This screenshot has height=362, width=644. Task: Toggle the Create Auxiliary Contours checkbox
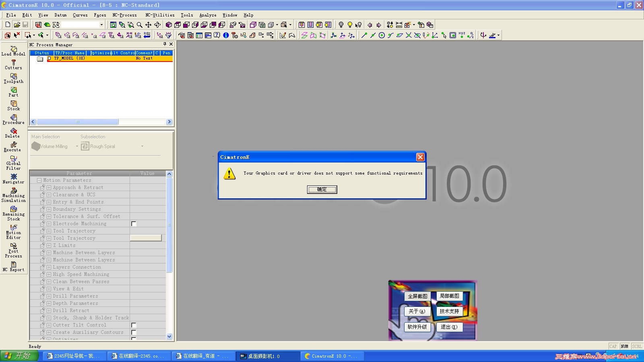[x=134, y=332]
